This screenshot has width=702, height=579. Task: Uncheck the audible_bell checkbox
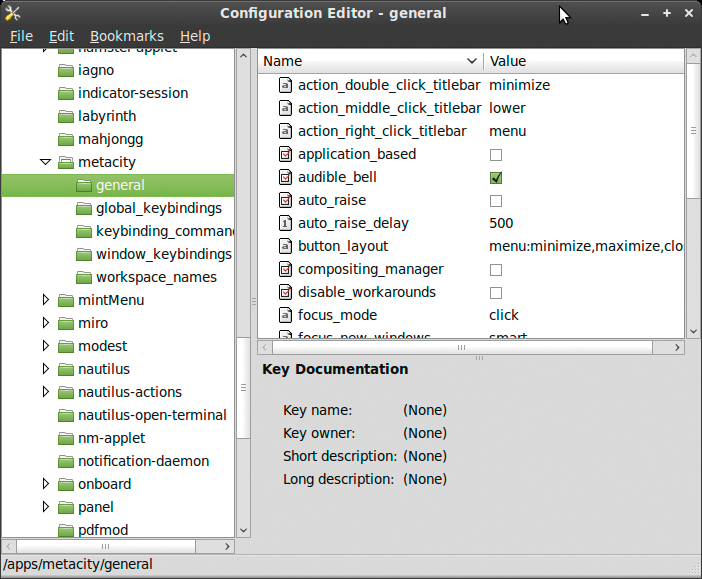(496, 178)
